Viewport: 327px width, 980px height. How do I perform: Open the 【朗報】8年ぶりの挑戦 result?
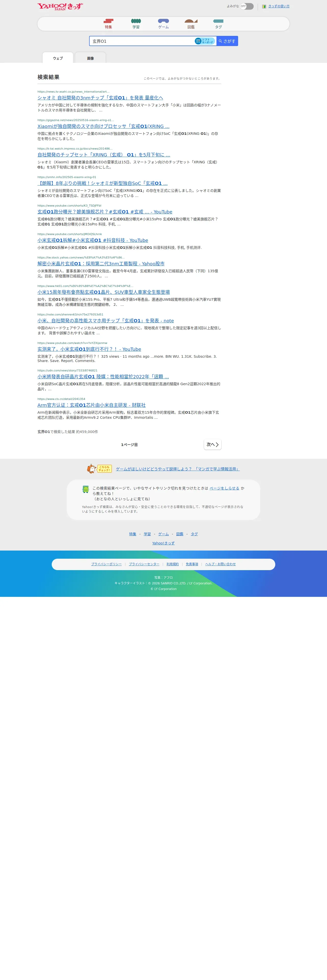(x=102, y=183)
